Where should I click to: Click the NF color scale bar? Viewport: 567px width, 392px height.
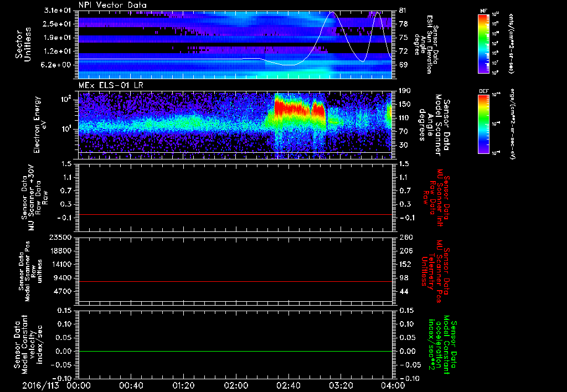point(484,43)
